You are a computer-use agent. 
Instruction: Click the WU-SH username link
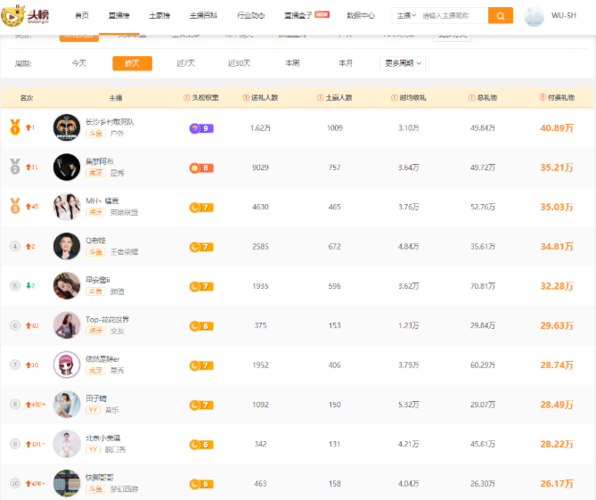564,16
